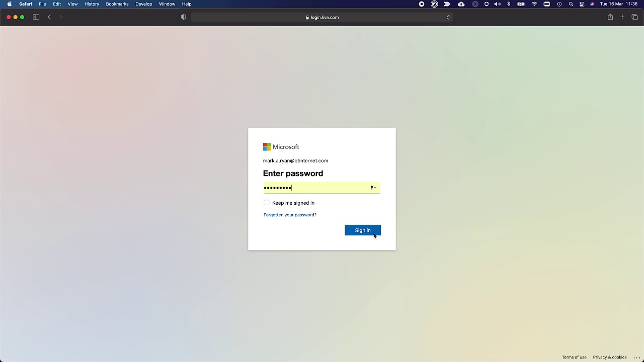
Task: Go forward with the forward arrow
Action: point(61,17)
